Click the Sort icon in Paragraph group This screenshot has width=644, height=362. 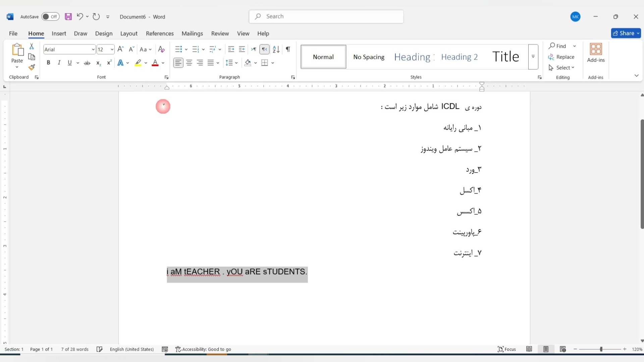(276, 50)
